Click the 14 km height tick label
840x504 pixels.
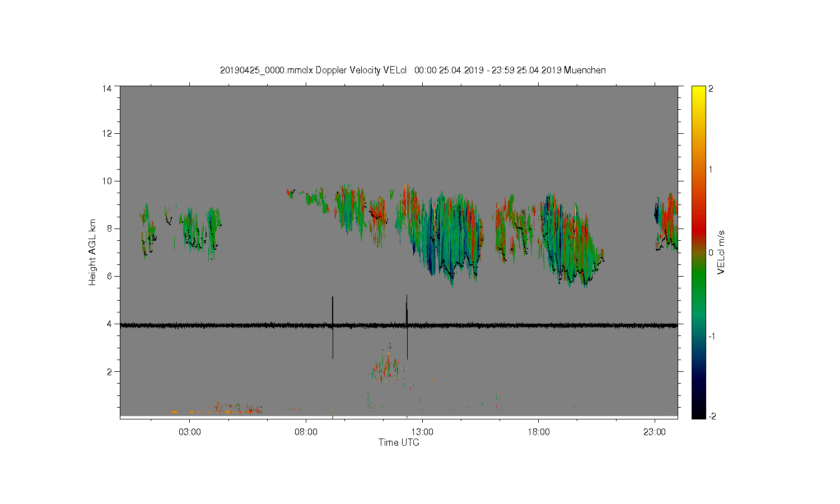point(107,88)
